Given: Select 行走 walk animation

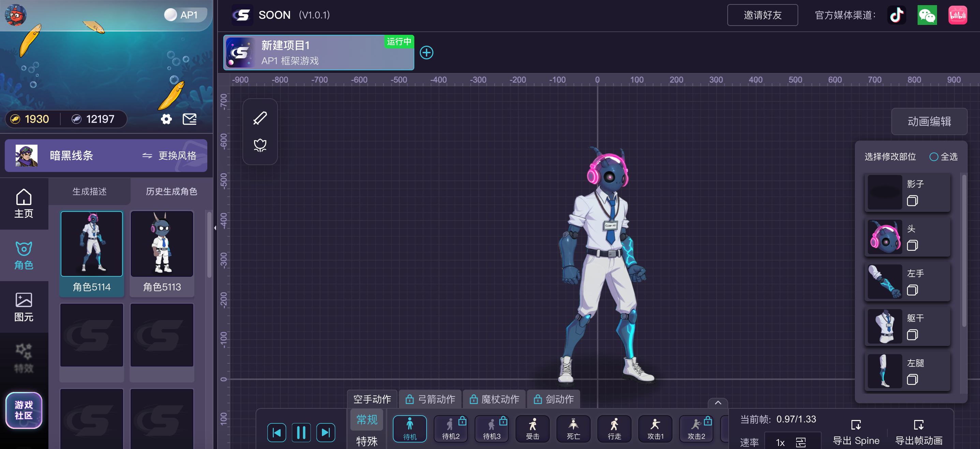Looking at the screenshot, I should 614,429.
